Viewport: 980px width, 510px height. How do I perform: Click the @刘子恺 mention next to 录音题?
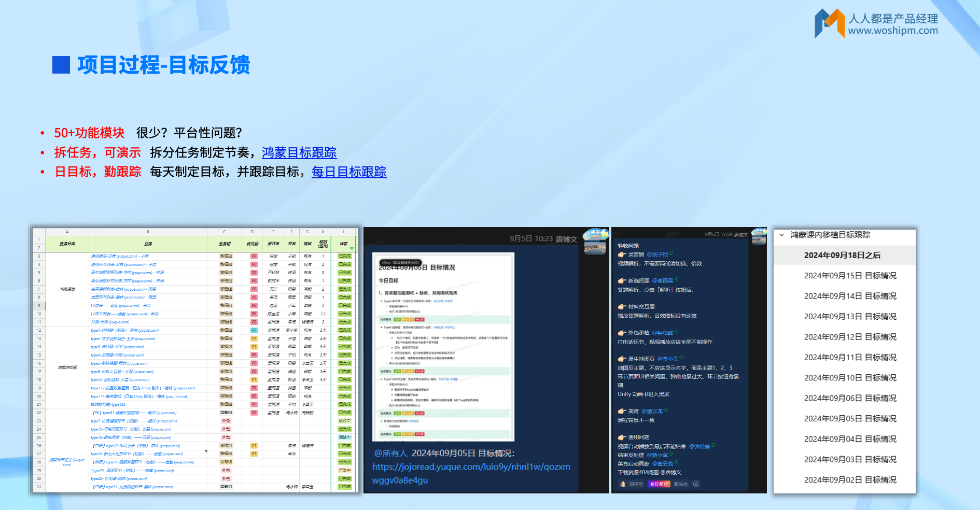point(657,254)
